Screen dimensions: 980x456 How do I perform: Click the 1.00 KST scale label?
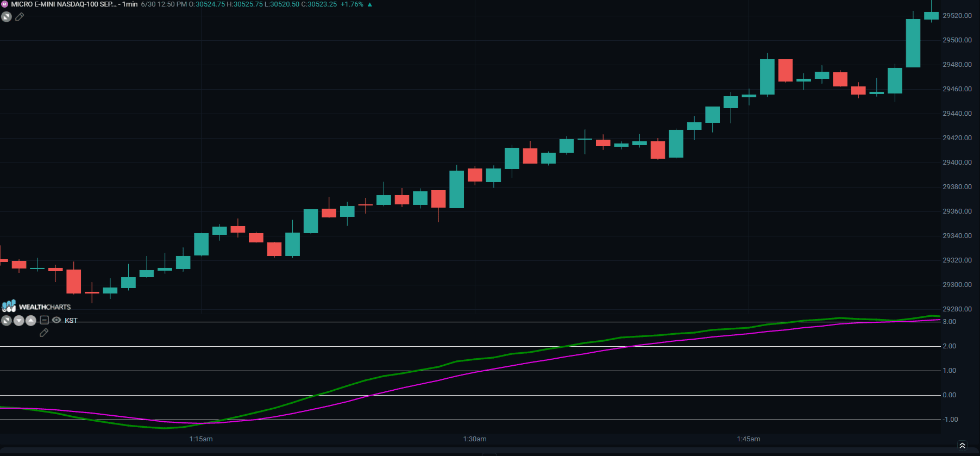pos(950,371)
